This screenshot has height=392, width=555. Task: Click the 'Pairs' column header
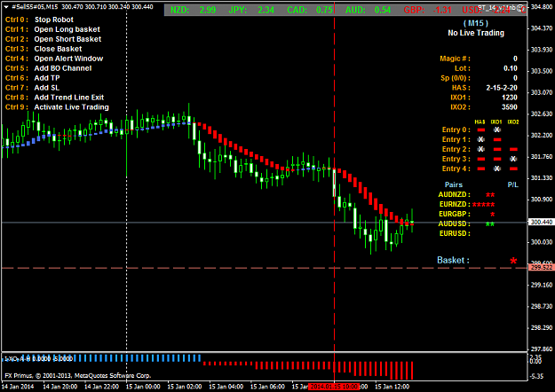coord(454,184)
